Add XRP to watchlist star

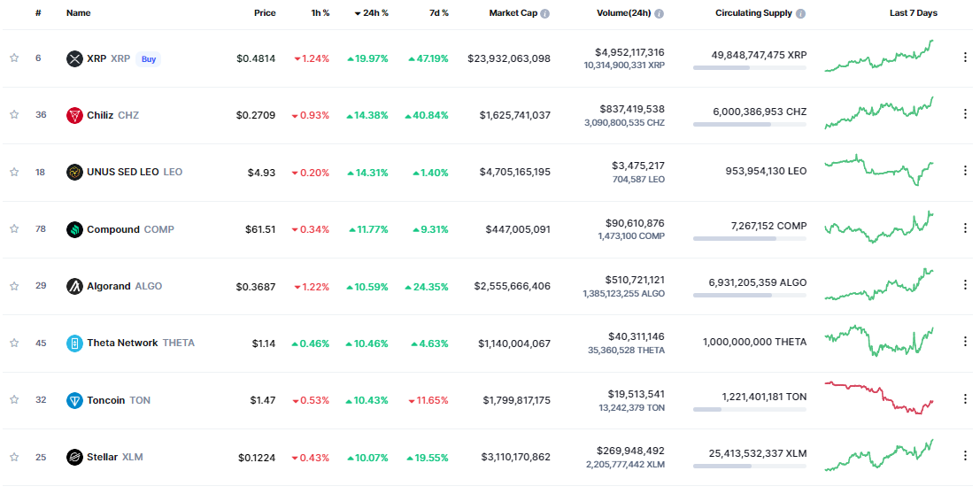click(14, 58)
